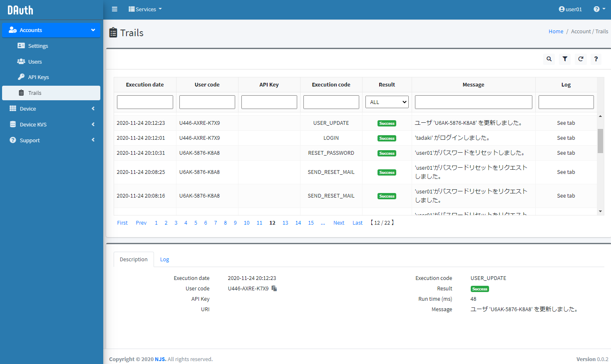Sort by Execution code column header
Viewport: 611px width, 364px height.
331,84
